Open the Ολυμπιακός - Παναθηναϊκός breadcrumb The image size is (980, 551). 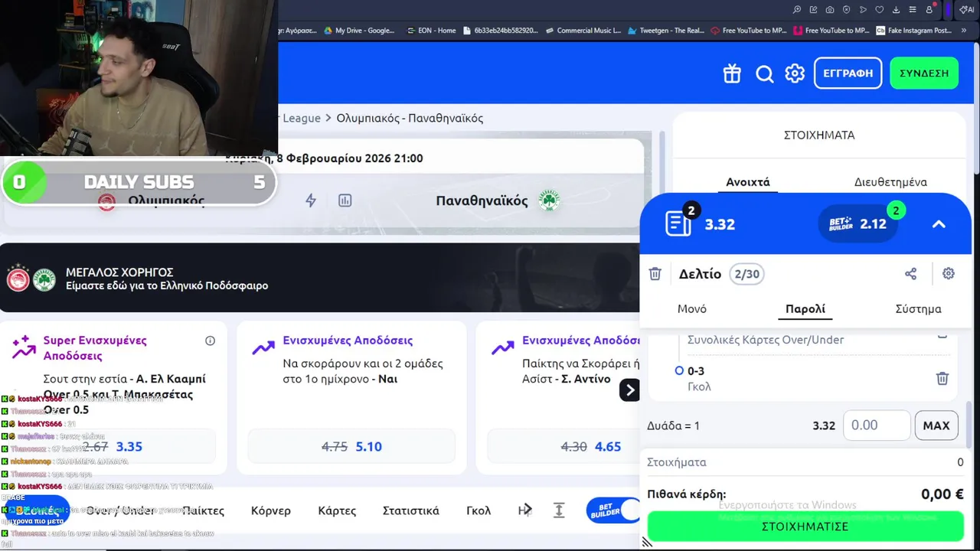[x=410, y=118]
